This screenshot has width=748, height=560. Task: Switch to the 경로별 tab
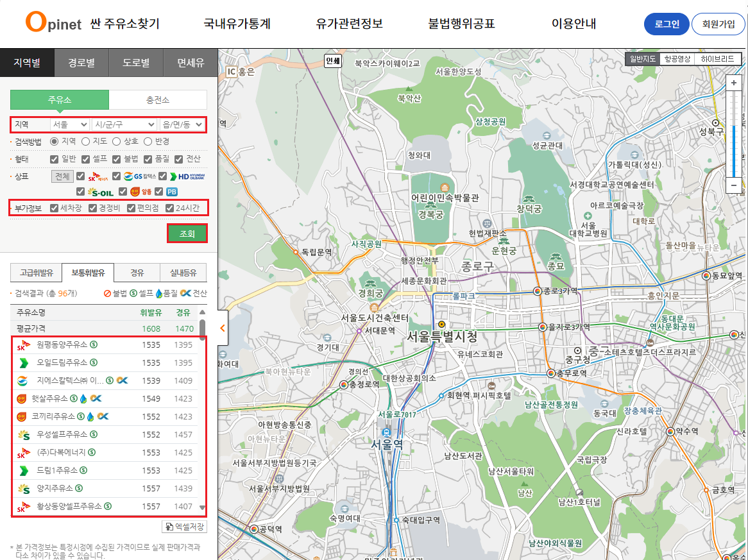pyautogui.click(x=81, y=62)
